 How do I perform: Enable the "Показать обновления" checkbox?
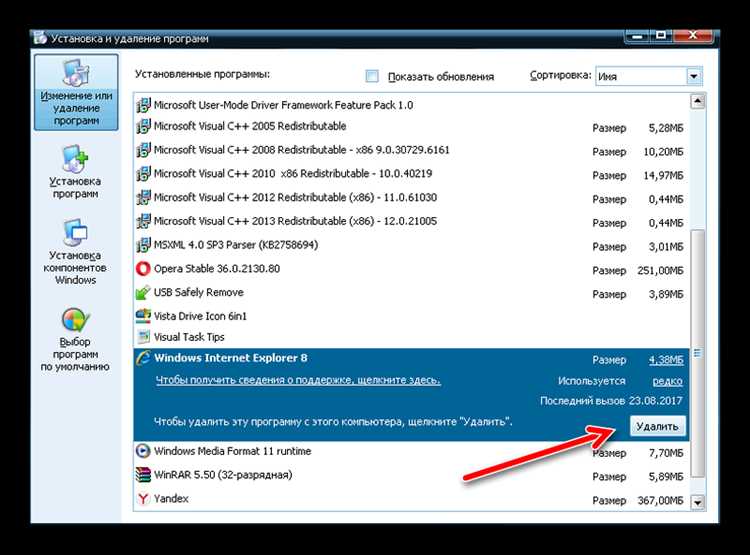tap(372, 76)
